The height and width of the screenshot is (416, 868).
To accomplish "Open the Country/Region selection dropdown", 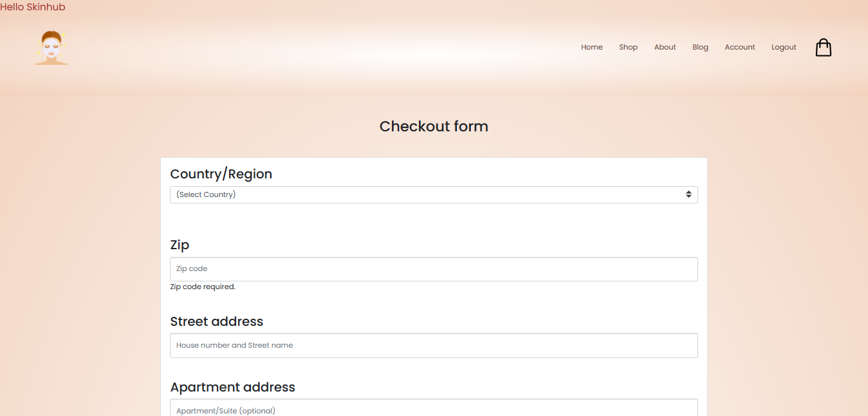I will click(x=434, y=194).
